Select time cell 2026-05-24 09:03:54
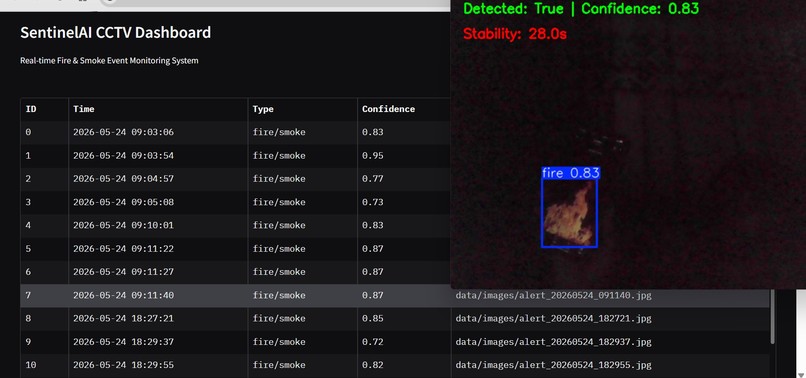806x378 pixels. pyautogui.click(x=158, y=155)
